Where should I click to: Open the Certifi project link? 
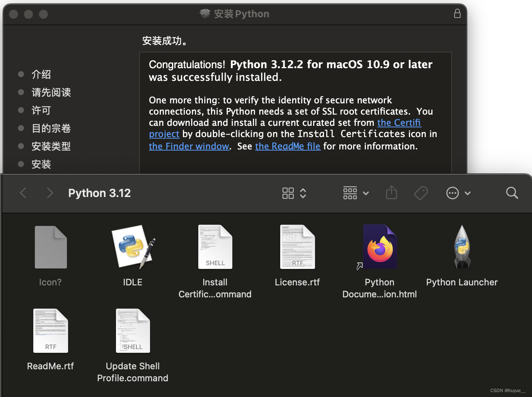pyautogui.click(x=399, y=123)
